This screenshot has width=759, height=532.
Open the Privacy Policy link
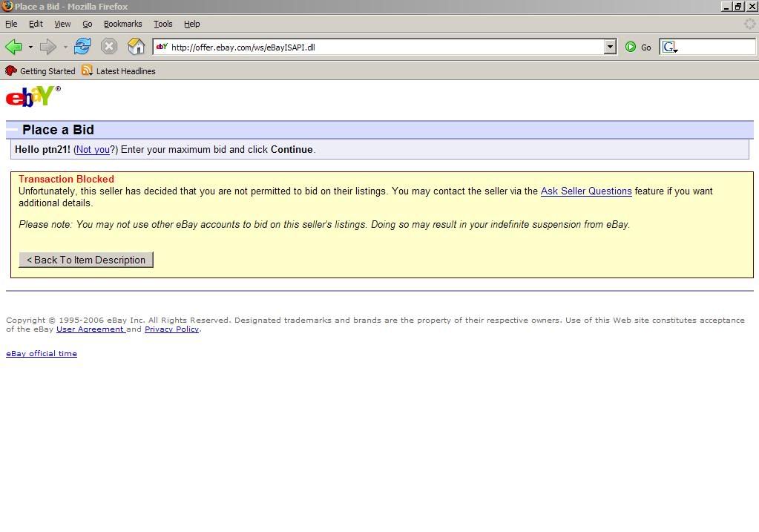click(x=172, y=329)
